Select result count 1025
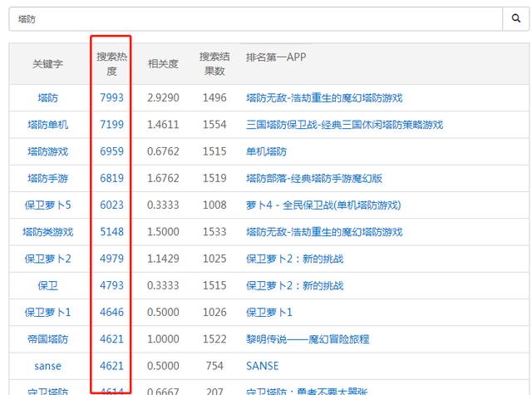 214,259
